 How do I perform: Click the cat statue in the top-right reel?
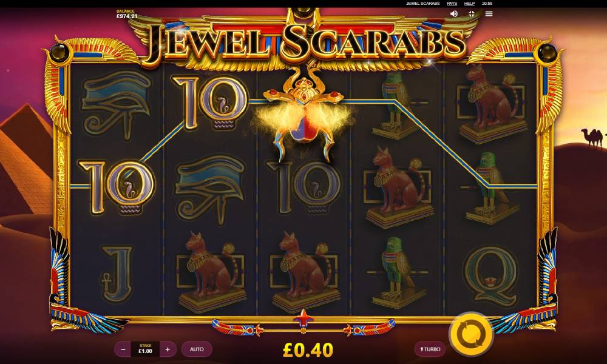[x=492, y=104]
